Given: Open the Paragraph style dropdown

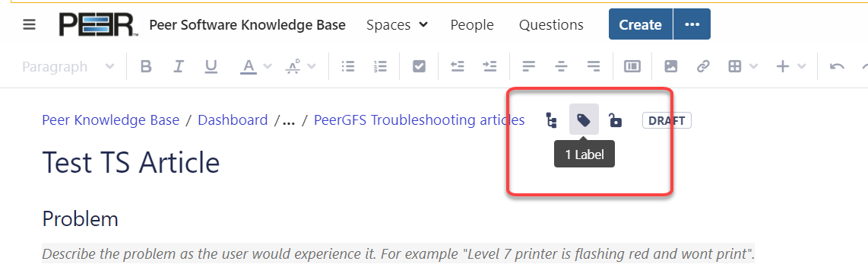Looking at the screenshot, I should tap(68, 67).
